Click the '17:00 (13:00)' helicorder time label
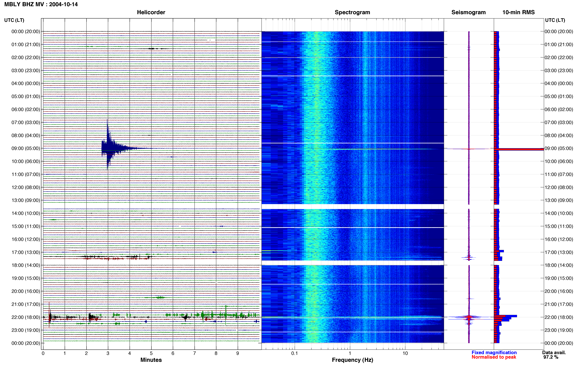Screen dimensions: 588x368 [26, 252]
